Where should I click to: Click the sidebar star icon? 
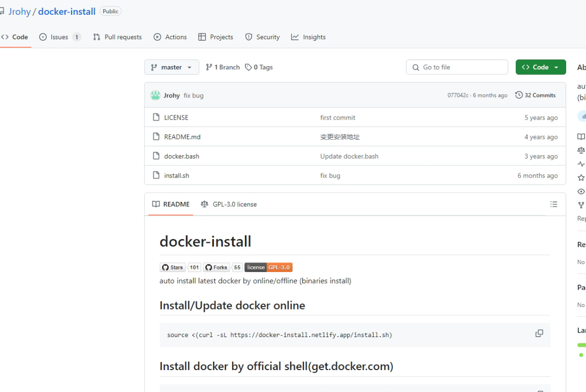point(581,177)
